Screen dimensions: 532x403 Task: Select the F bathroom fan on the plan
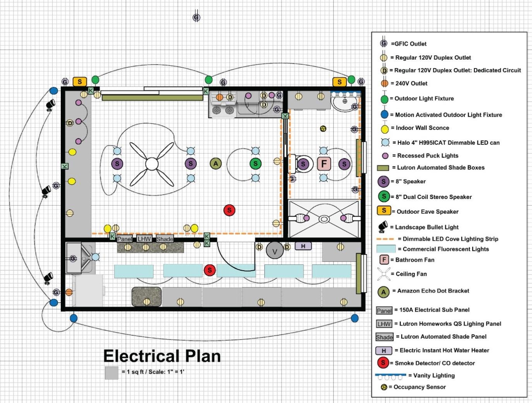click(324, 164)
